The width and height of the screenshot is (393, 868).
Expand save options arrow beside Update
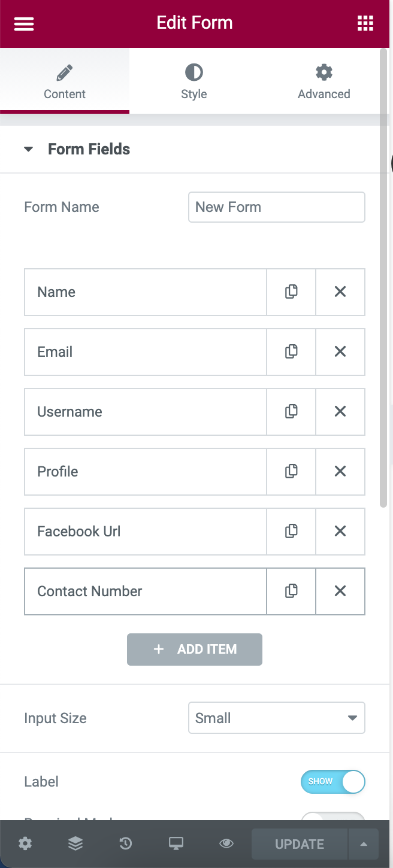pos(364,844)
